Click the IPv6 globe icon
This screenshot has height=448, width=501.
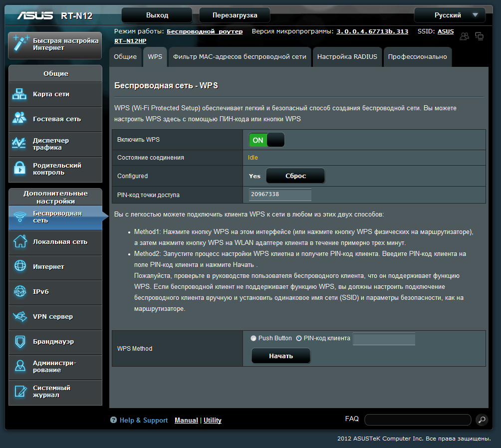click(20, 291)
